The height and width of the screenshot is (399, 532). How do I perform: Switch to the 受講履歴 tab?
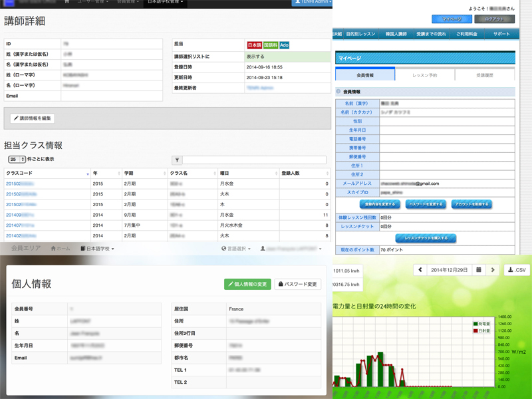[485, 75]
